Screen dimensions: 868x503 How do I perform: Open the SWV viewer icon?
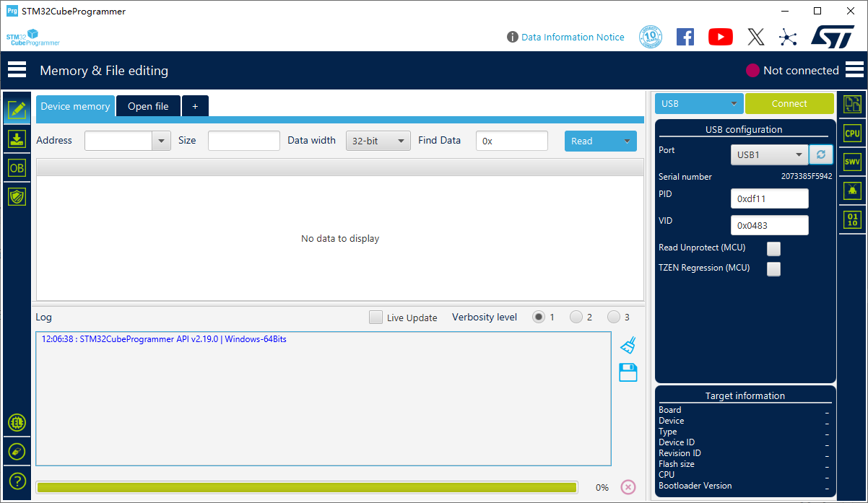pos(852,162)
